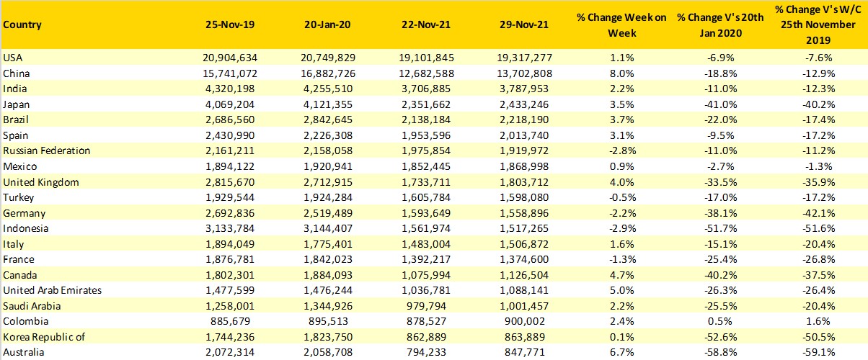
Task: Select the 25-Nov-19 column header
Action: click(x=229, y=25)
